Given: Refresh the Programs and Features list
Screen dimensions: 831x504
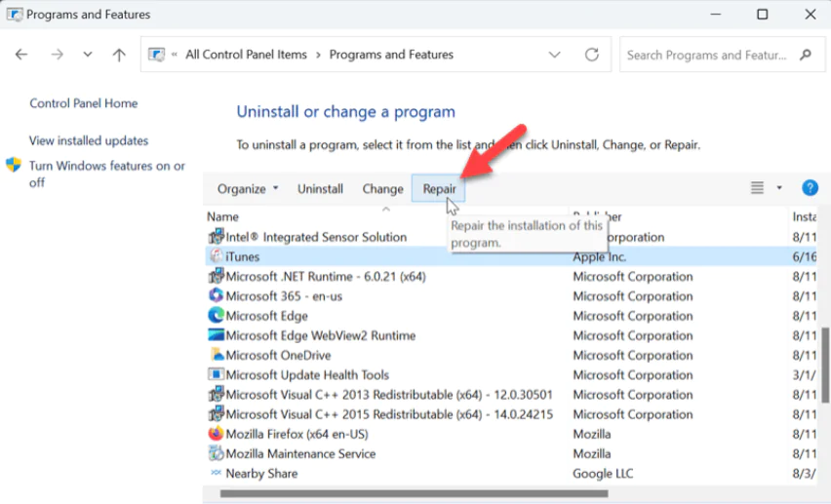Looking at the screenshot, I should point(592,54).
